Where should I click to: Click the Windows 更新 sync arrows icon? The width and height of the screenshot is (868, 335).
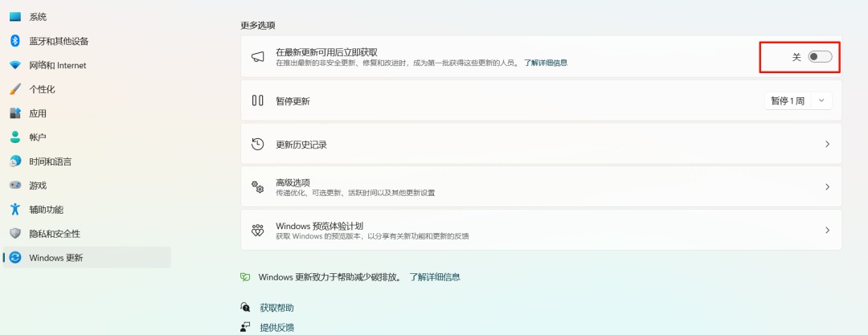coord(15,258)
